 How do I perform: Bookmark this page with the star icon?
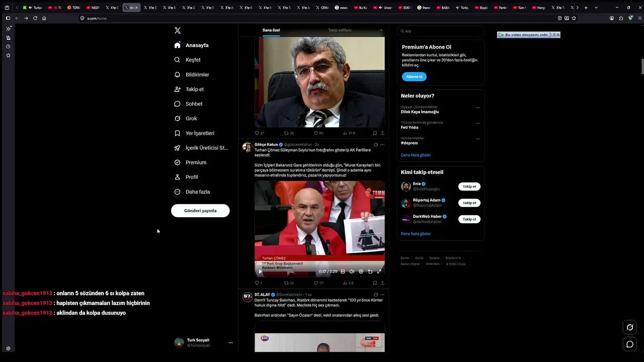(574, 18)
